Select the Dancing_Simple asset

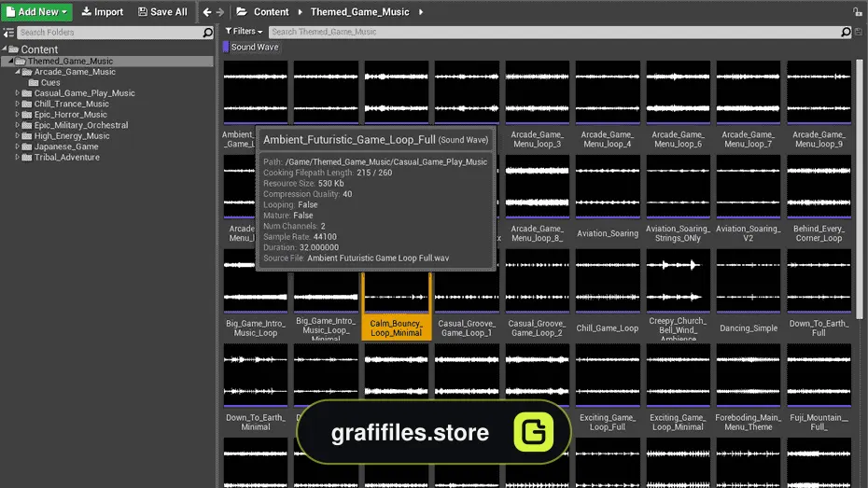pos(749,294)
